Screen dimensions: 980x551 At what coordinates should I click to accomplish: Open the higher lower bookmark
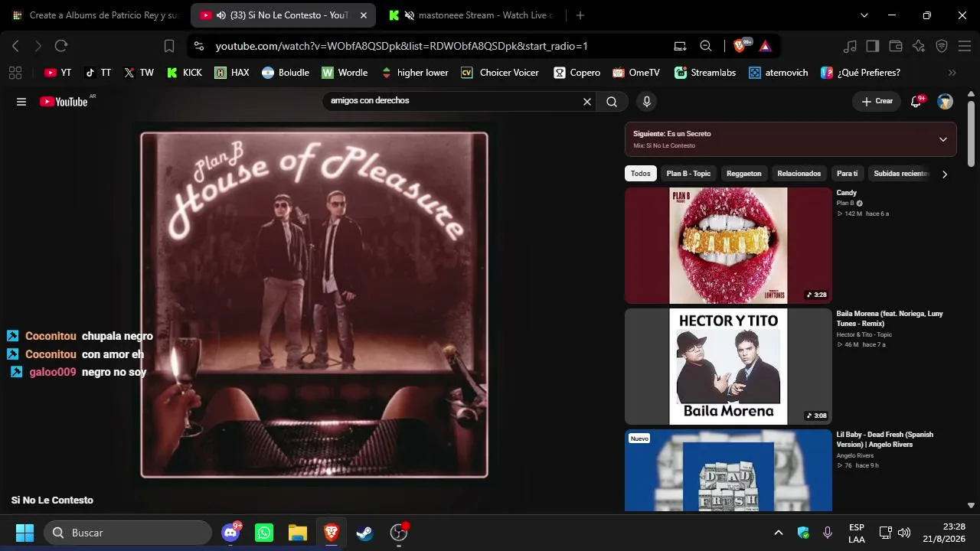[x=414, y=73]
